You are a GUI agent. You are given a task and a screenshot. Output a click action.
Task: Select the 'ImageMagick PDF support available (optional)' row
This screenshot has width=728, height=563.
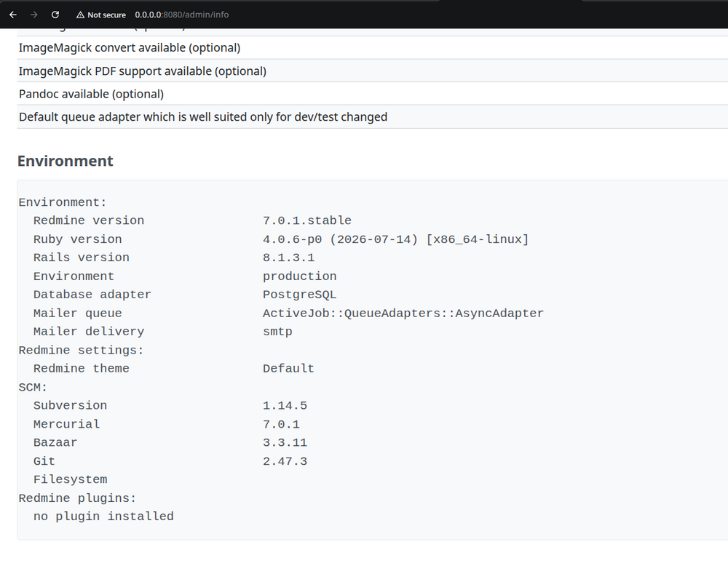(372, 71)
